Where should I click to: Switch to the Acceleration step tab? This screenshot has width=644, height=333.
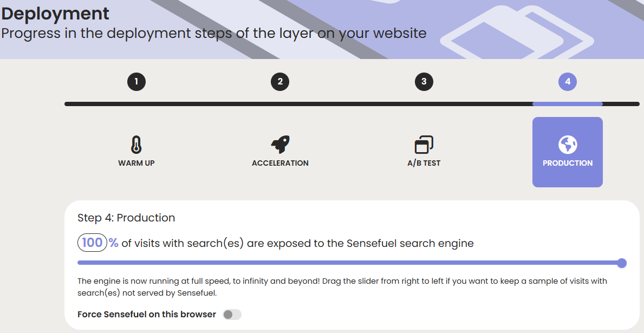pyautogui.click(x=280, y=153)
